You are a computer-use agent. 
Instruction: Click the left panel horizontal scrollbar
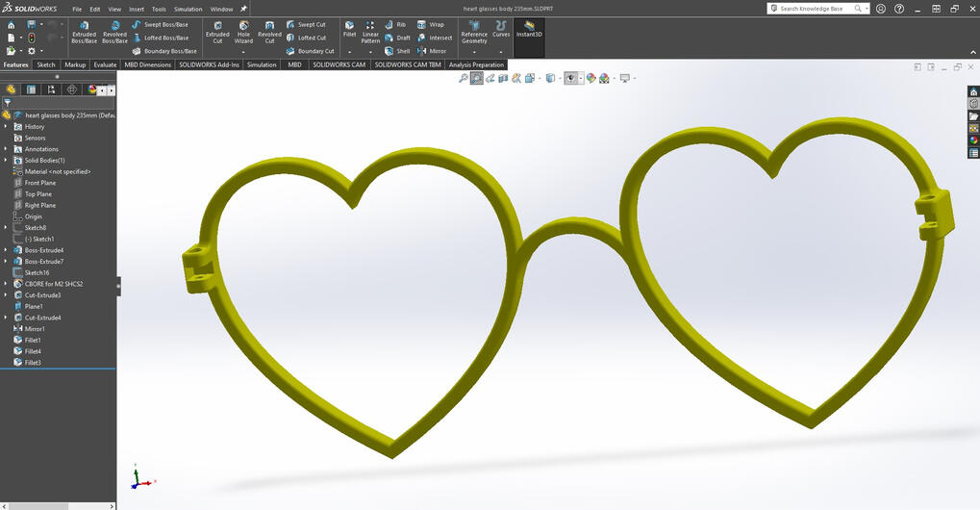pyautogui.click(x=58, y=506)
